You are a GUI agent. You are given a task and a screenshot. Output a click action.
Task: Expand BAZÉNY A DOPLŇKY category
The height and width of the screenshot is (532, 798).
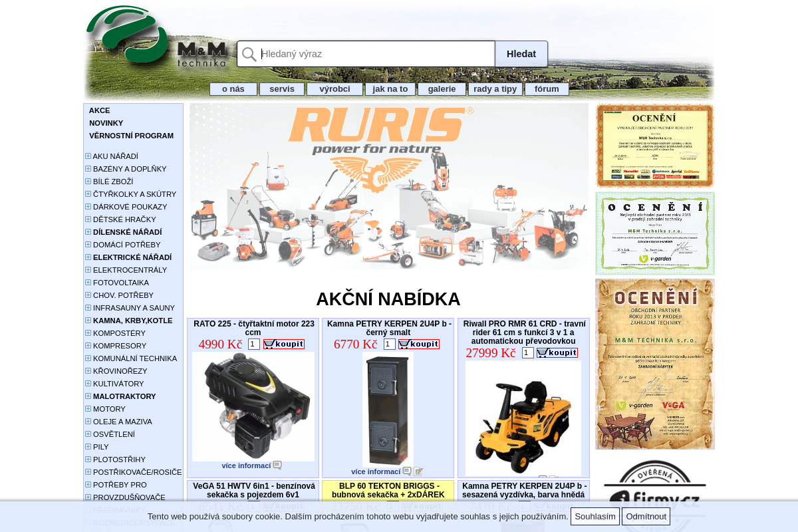point(88,169)
